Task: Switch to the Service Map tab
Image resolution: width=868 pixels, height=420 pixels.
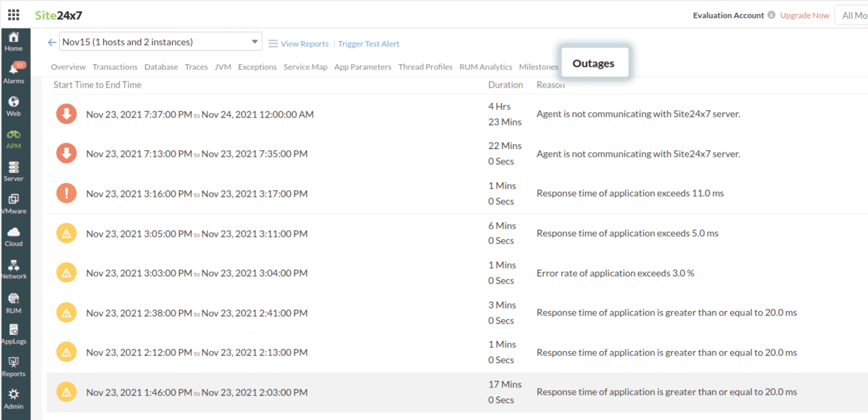Action: [305, 67]
